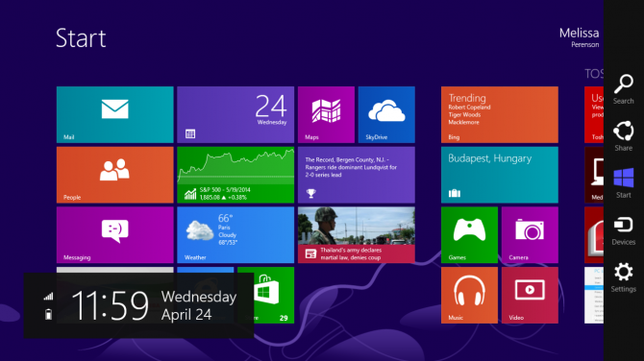This screenshot has width=644, height=361.
Task: Open the SkyDrive tile
Action: 386,114
